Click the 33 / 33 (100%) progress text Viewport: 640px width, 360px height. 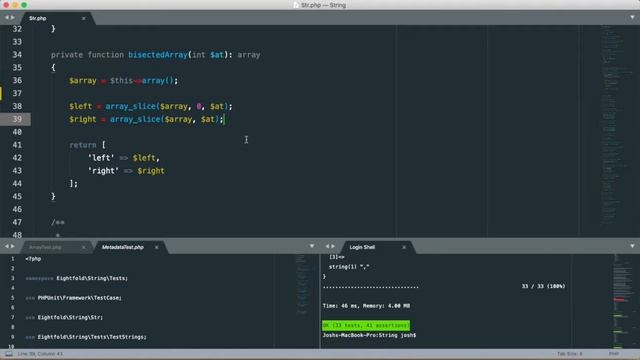tap(543, 286)
